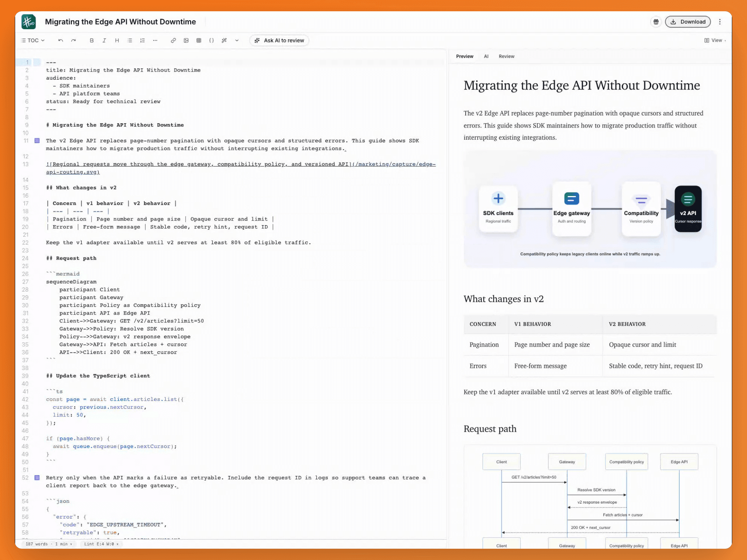747x560 pixels.
Task: Insert a code block
Action: 212,40
